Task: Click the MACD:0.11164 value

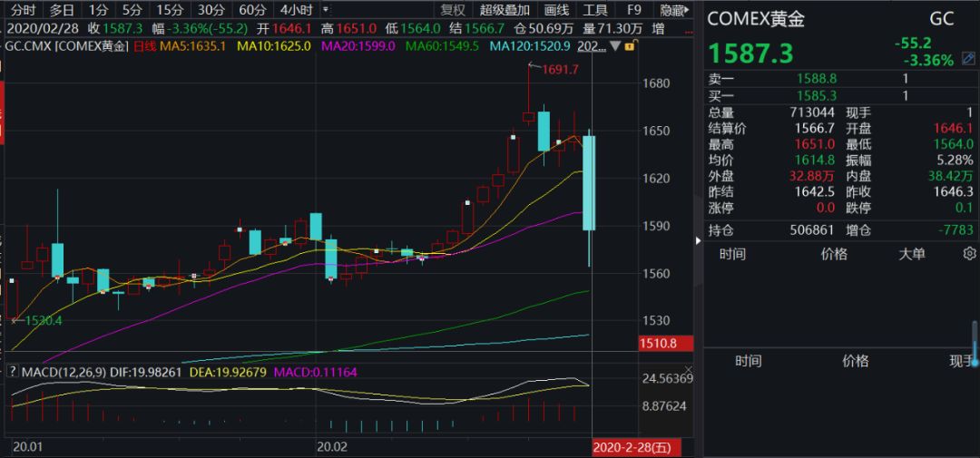Action: click(316, 372)
